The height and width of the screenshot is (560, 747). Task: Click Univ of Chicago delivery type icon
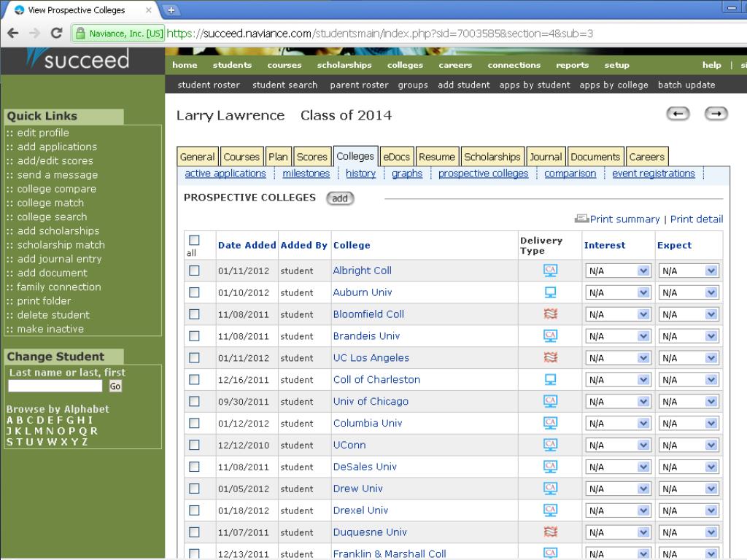[x=550, y=402]
